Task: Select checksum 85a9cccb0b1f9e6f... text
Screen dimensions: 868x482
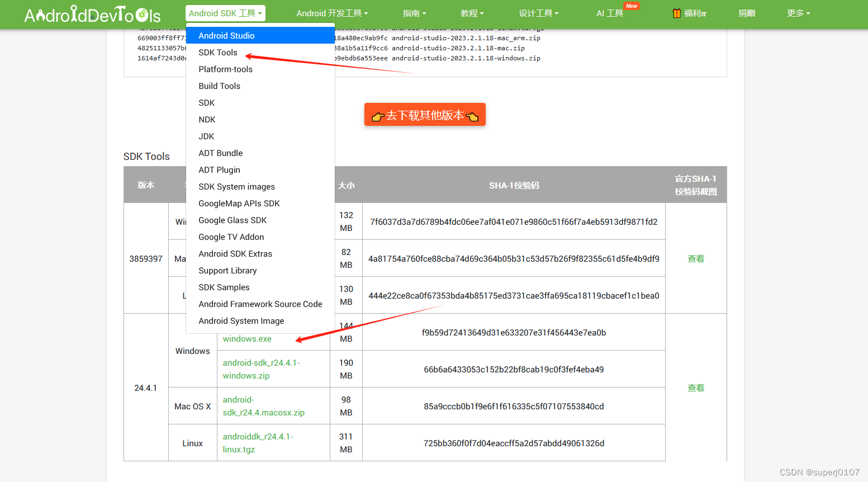Action: click(x=514, y=406)
